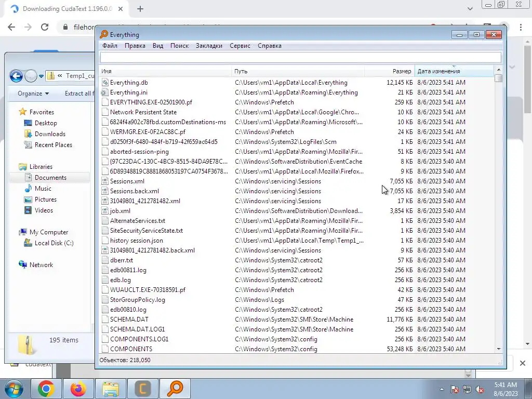Click the job.xml file icon
532x399 pixels.
pos(105,211)
